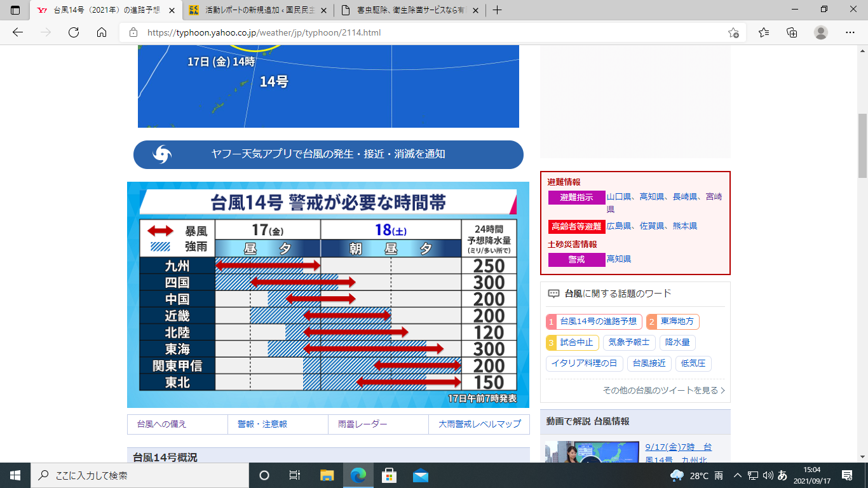Open the Favorites list icon
This screenshot has height=488, width=868.
(x=764, y=32)
